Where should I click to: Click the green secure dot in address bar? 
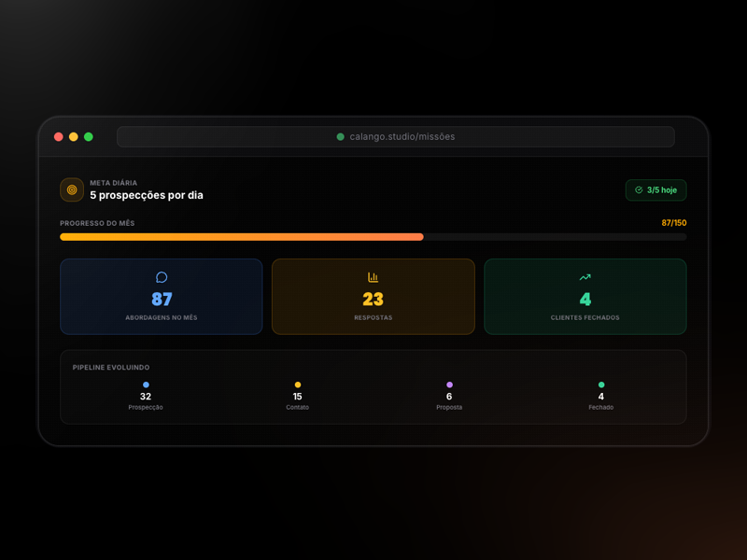pos(341,137)
